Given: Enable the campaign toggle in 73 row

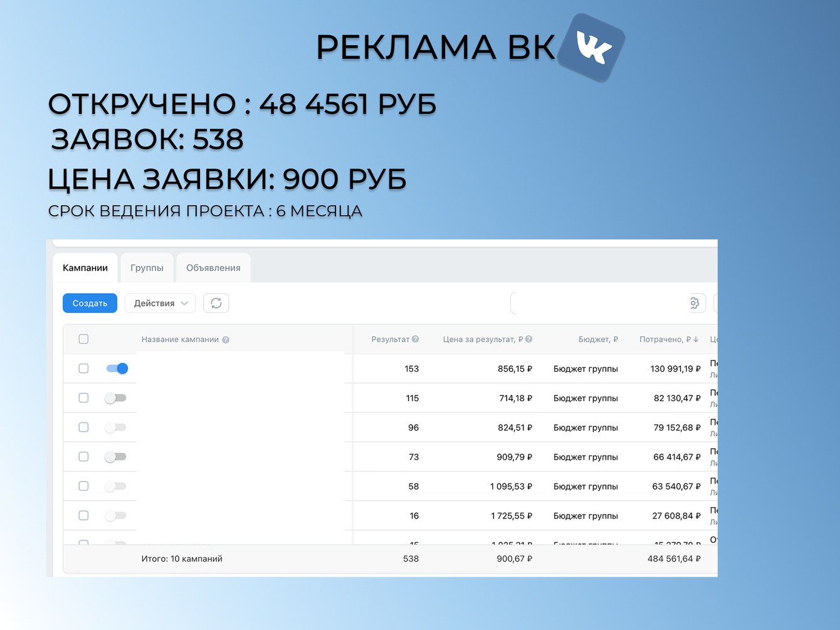Looking at the screenshot, I should click(115, 457).
